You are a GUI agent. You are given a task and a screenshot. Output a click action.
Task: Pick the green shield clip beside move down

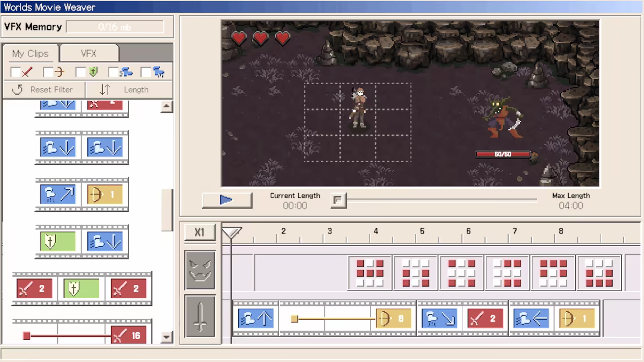coord(58,242)
